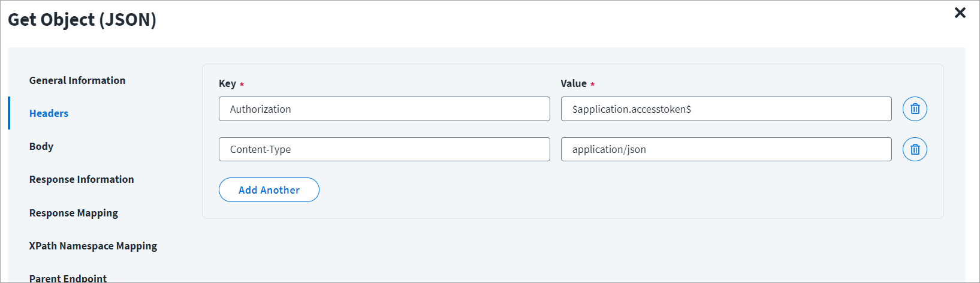Switch to the Body section
This screenshot has height=283, width=980.
pyautogui.click(x=41, y=146)
